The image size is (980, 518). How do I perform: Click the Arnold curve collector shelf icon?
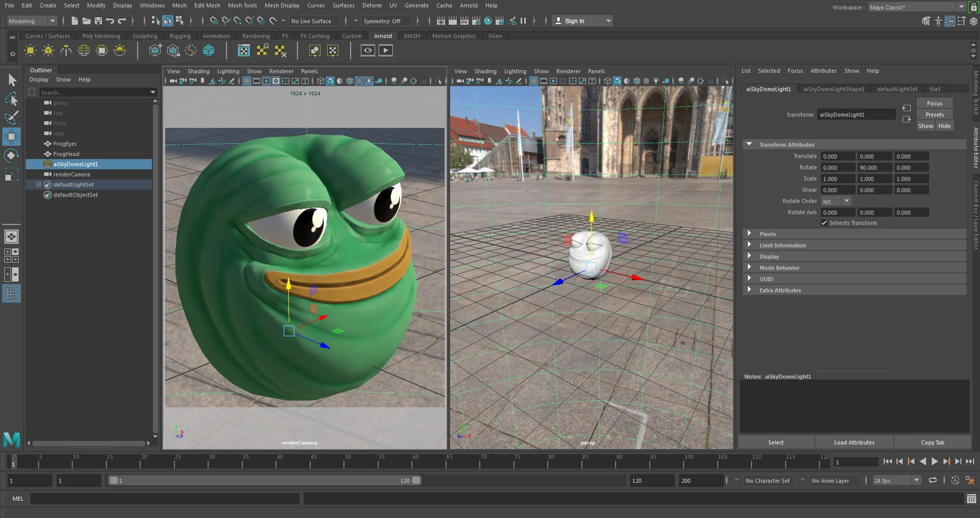click(191, 51)
